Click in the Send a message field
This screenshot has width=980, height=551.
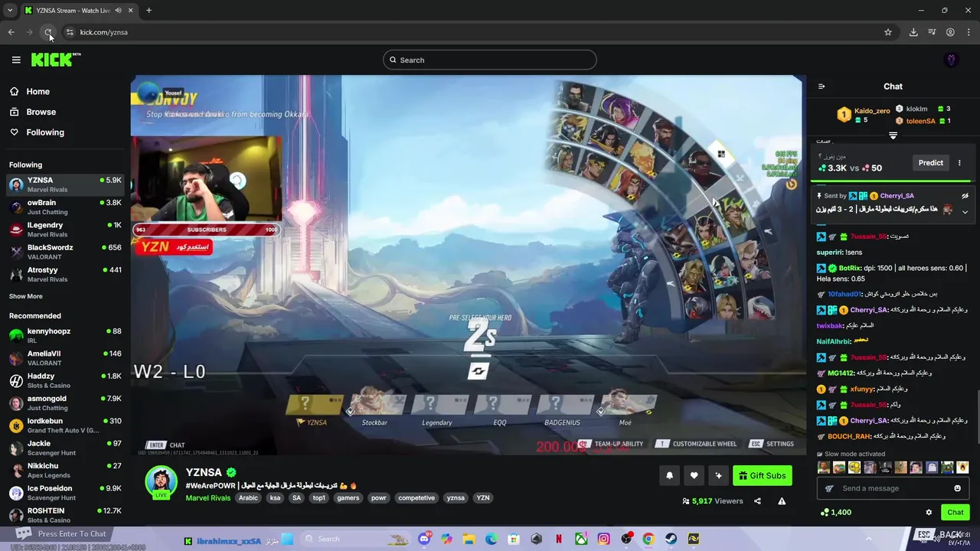pyautogui.click(x=893, y=488)
